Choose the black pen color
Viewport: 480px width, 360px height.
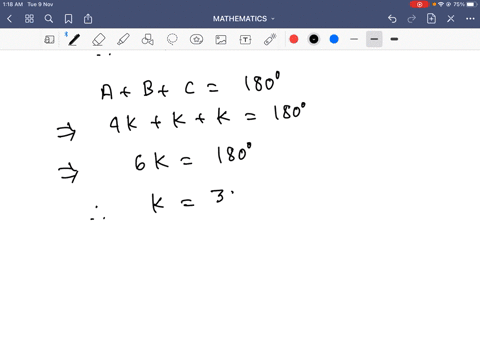[314, 39]
